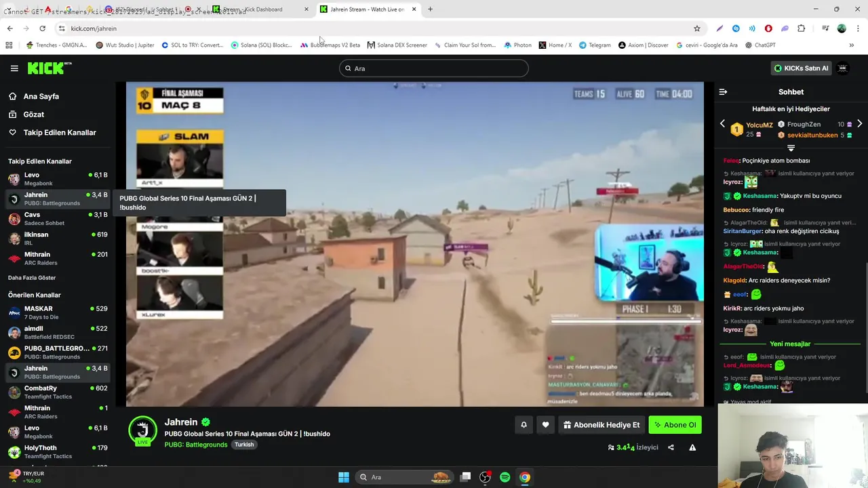868x488 pixels.
Task: Select ilkinsan IRL channel
Action: [x=56, y=239]
